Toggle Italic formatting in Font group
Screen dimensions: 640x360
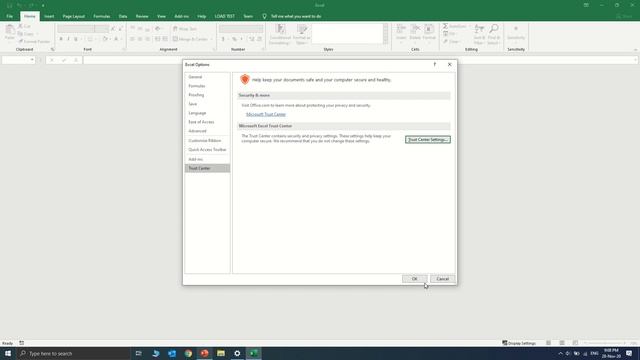tap(68, 39)
